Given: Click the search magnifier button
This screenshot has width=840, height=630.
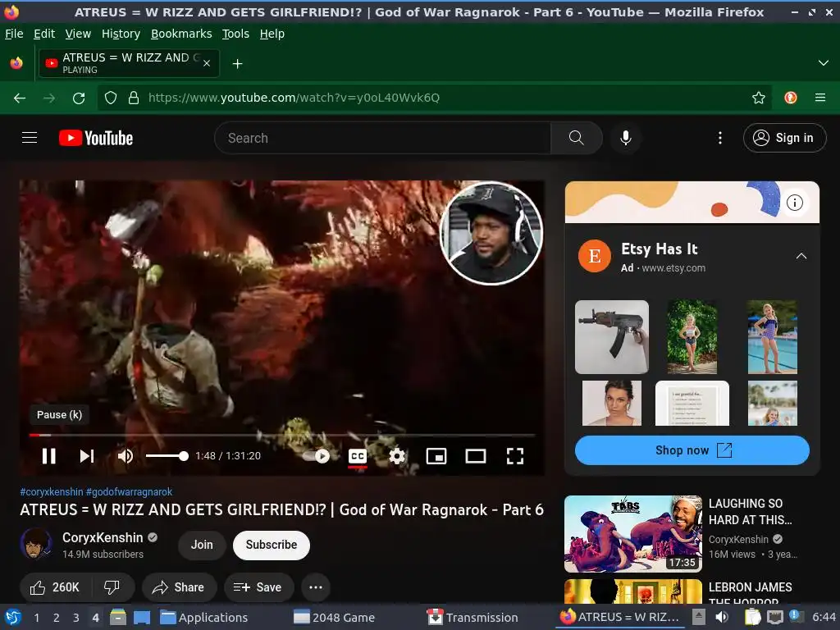Looking at the screenshot, I should click(x=577, y=138).
